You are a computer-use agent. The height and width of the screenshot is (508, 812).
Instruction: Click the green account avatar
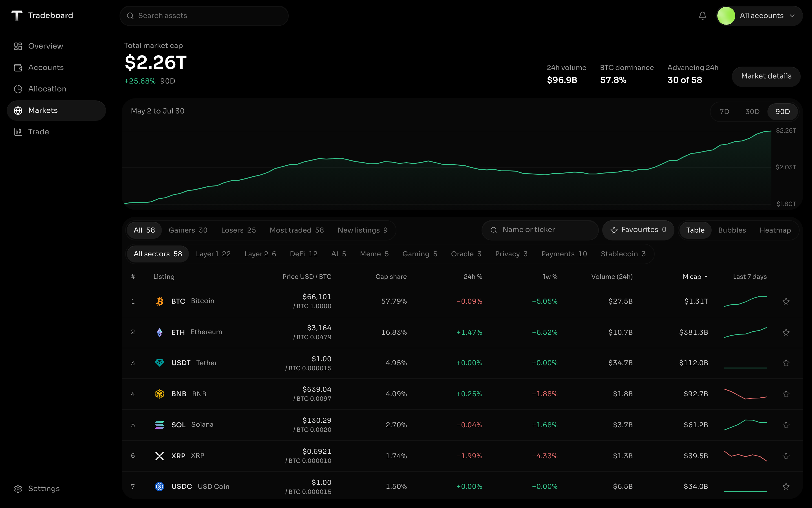pos(726,16)
